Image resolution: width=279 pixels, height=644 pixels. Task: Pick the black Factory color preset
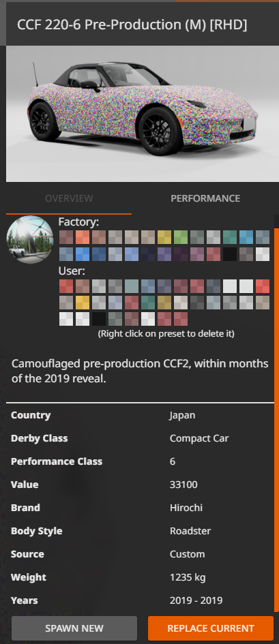point(230,254)
